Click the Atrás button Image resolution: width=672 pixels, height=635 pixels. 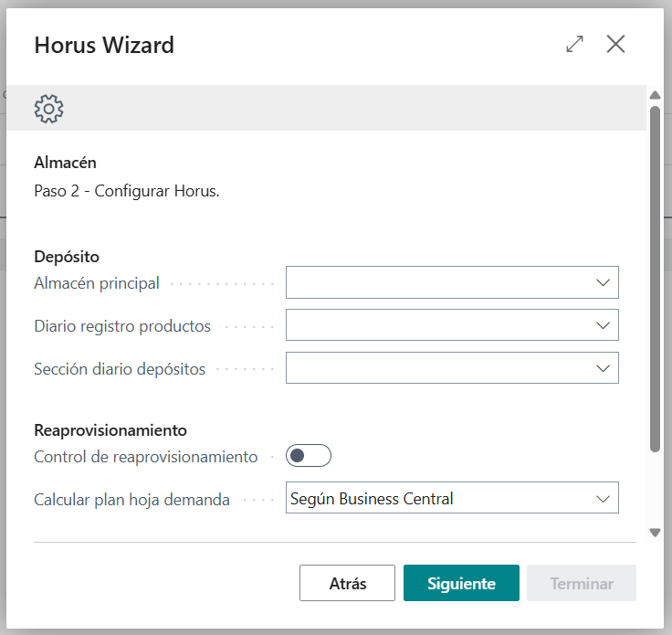347,583
